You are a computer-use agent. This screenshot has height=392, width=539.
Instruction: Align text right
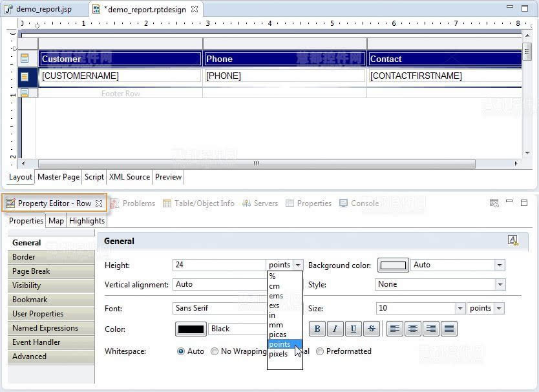click(x=430, y=329)
